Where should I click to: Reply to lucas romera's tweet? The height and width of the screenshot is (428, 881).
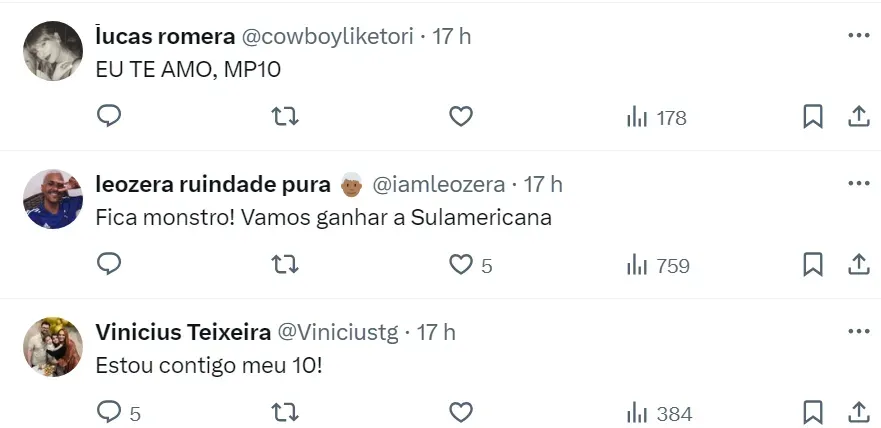109,117
